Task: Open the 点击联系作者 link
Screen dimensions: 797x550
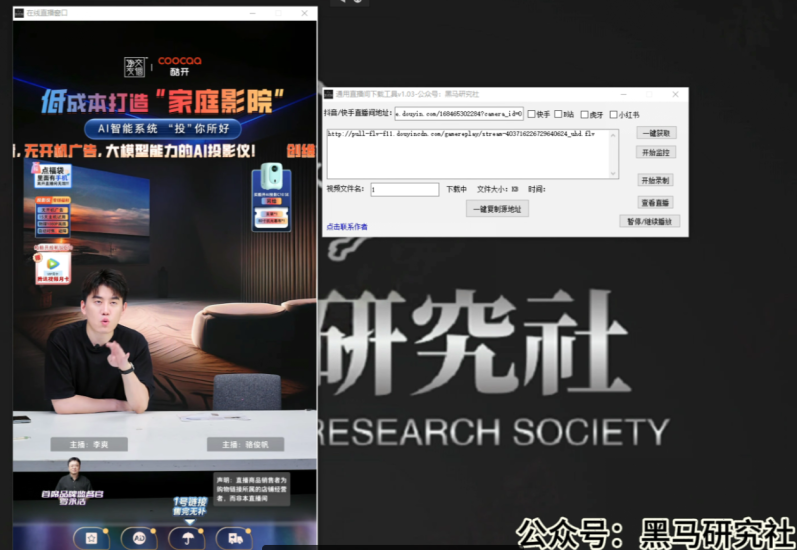Action: [347, 227]
